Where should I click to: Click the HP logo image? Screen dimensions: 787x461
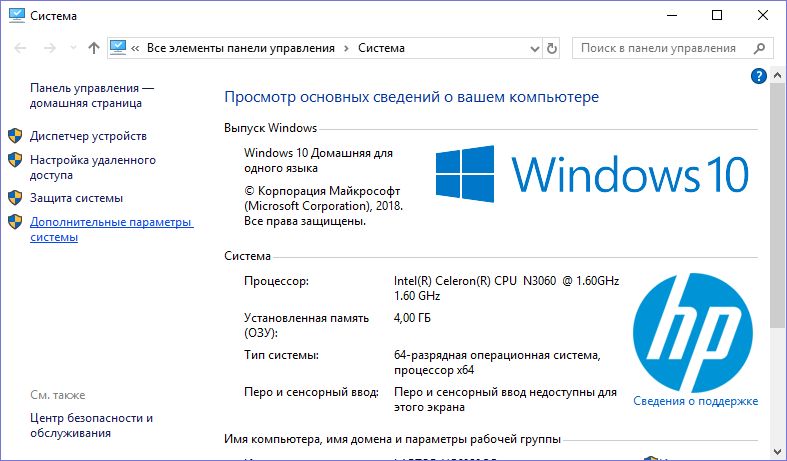[693, 333]
